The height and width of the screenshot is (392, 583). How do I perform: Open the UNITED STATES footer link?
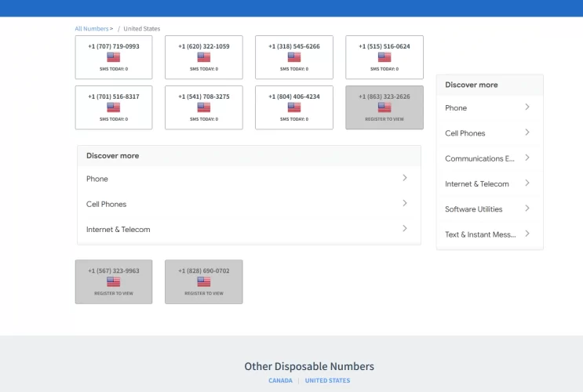(327, 381)
